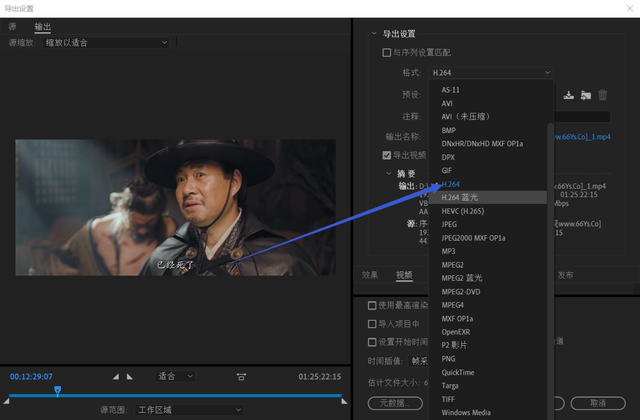Toggle 导入项目中 checkbox
640x420 pixels.
pos(372,324)
